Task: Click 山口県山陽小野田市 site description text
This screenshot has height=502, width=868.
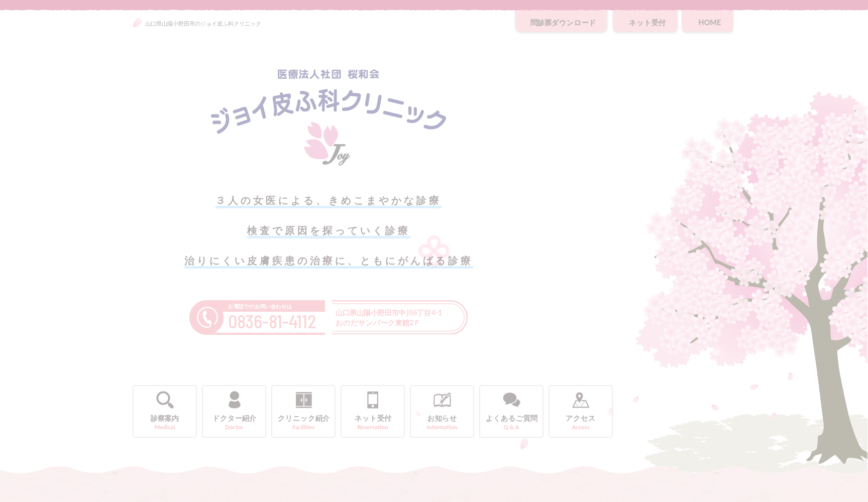Action: [x=202, y=23]
